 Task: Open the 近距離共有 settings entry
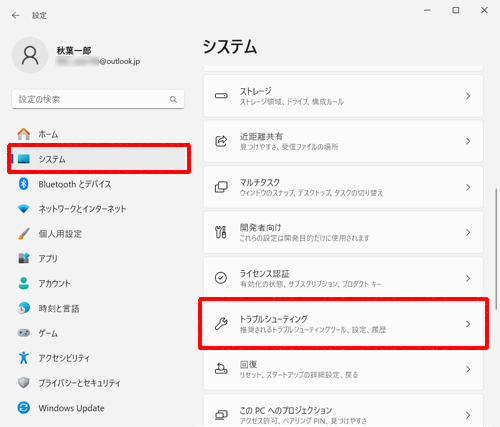[343, 141]
